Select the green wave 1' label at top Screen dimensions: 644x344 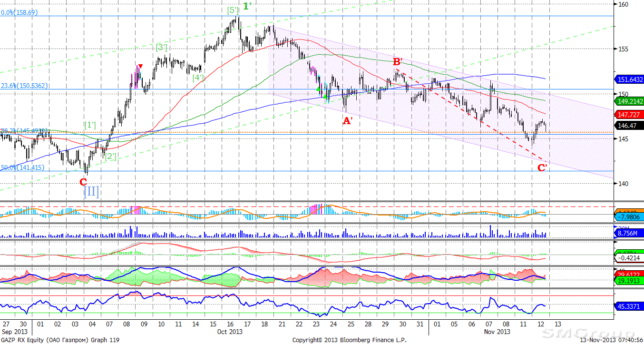tap(246, 6)
